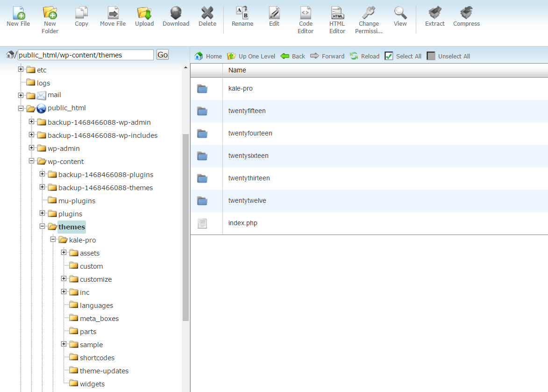Expand the etc folder in tree

pyautogui.click(x=21, y=69)
